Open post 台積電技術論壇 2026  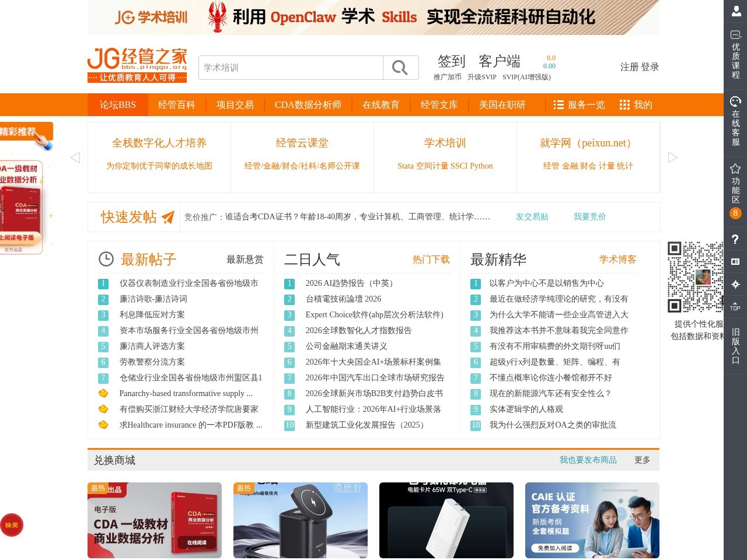[343, 299]
